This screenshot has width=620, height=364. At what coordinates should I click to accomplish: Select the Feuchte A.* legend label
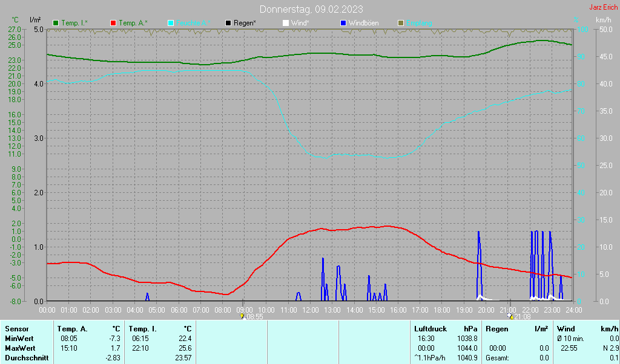pyautogui.click(x=193, y=24)
